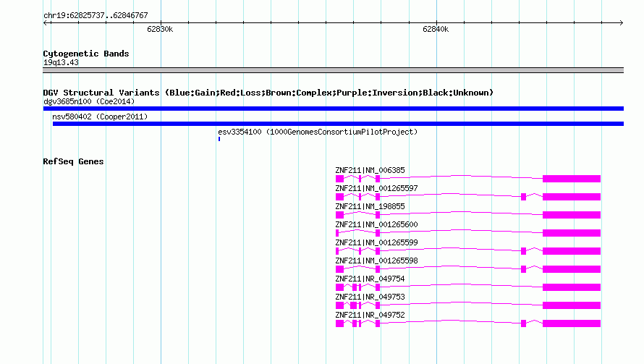
Task: Click the large last exon of NR_049754
Action: (x=572, y=287)
